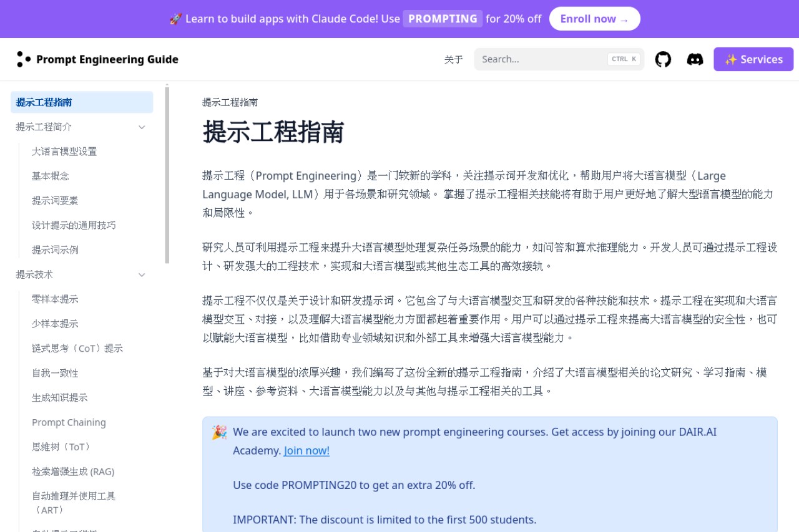Go to 少样本提示 page
Screen dimensions: 799x532
click(89, 324)
